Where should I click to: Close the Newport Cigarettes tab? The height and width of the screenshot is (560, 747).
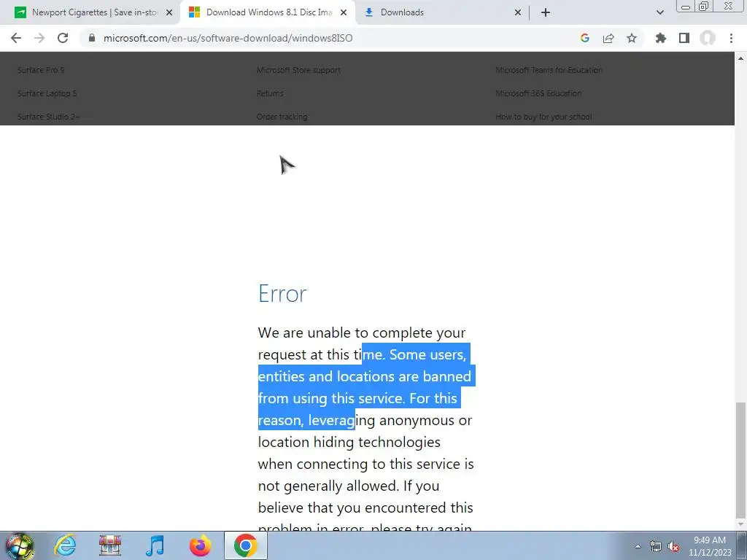[x=169, y=12]
